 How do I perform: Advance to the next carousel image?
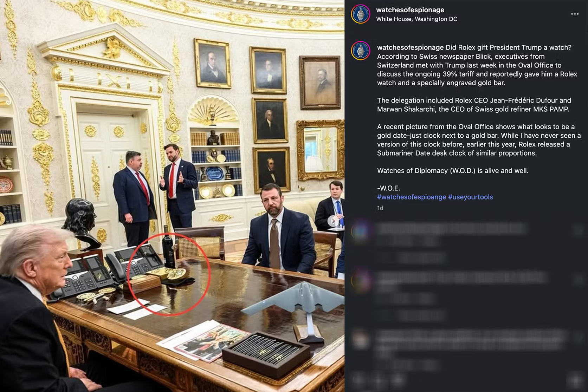pyautogui.click(x=333, y=221)
